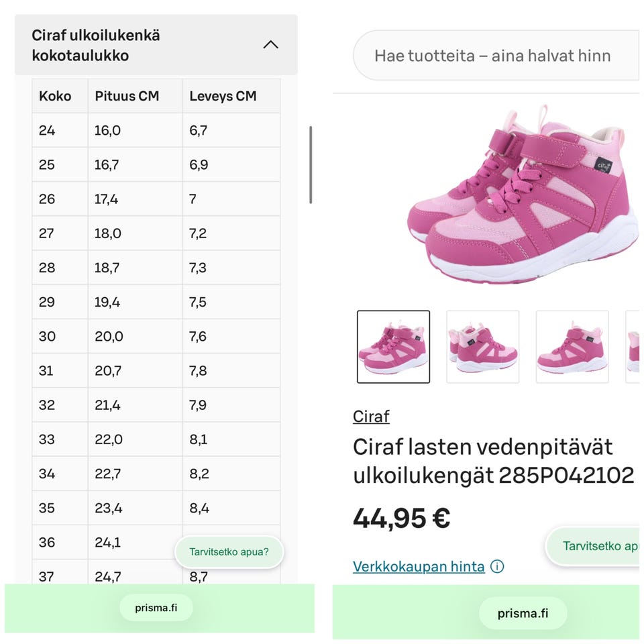
Task: Click the Koko column header
Action: click(55, 96)
